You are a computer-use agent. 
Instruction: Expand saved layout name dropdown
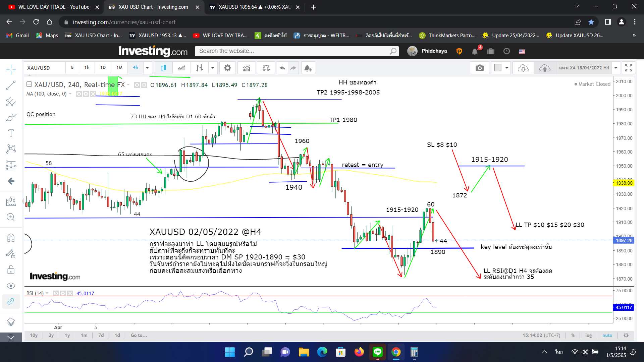coord(616,68)
